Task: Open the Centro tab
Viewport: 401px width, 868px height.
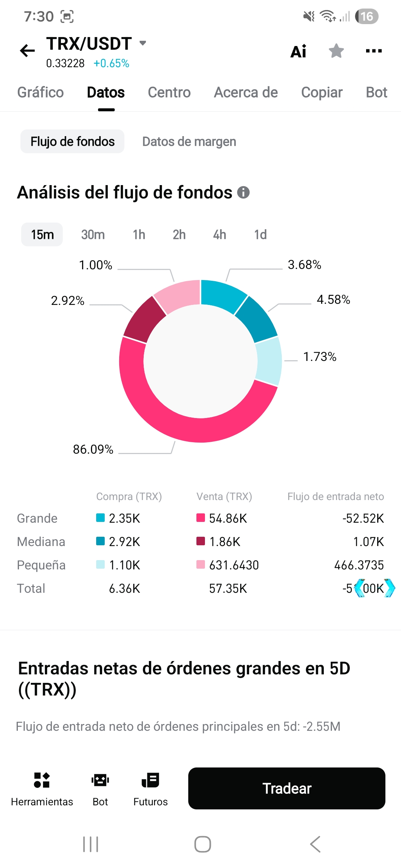Action: click(169, 92)
